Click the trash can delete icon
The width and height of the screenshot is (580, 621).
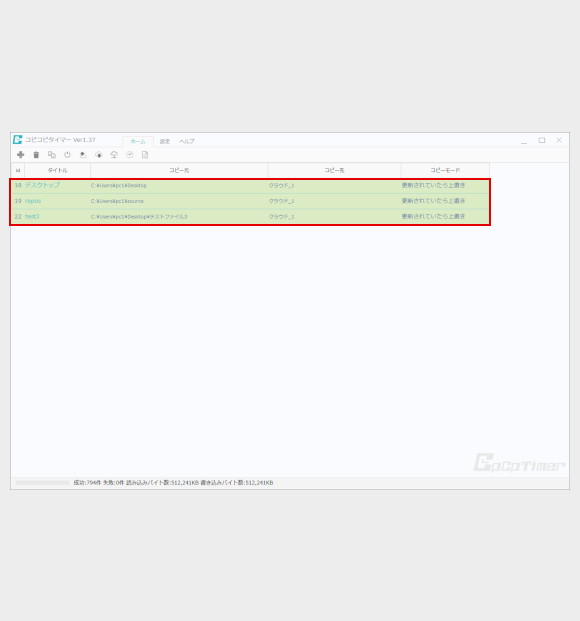[x=36, y=155]
